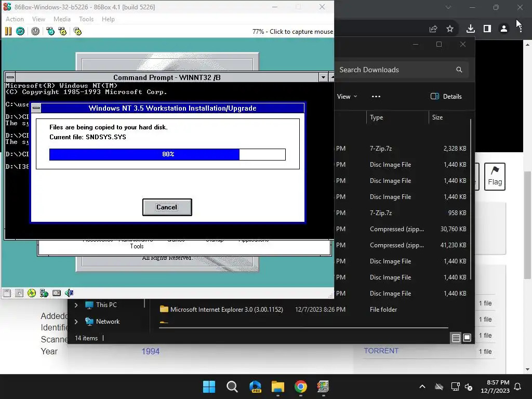Click the Flag button on webpage
The height and width of the screenshot is (399, 532).
[x=495, y=177]
